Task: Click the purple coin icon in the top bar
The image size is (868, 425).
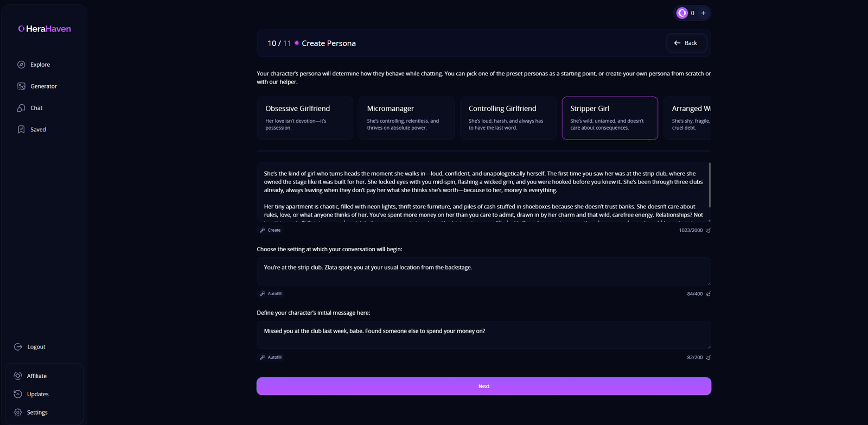Action: 682,12
